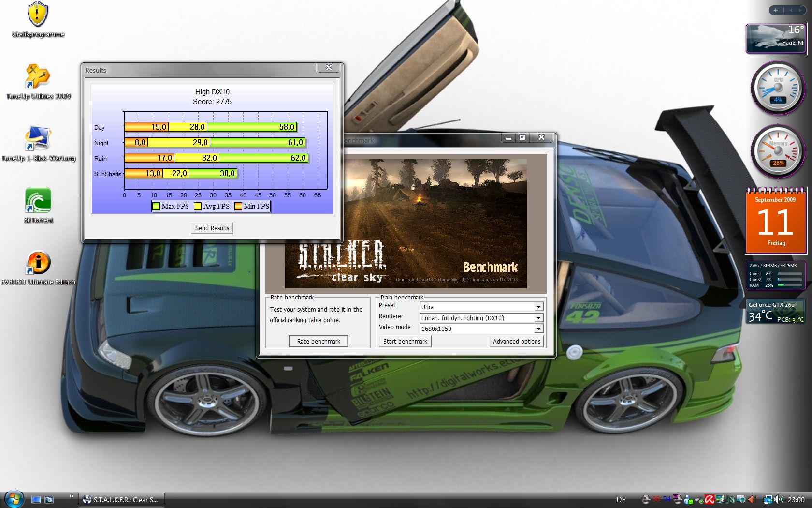Click the volume speaker tray icon
The width and height of the screenshot is (812, 508).
tap(779, 500)
